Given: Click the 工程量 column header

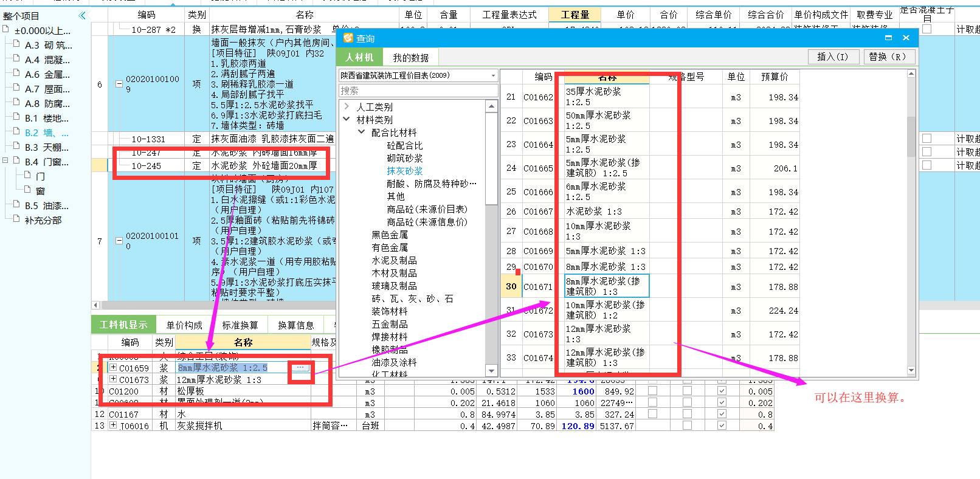Looking at the screenshot, I should click(x=575, y=15).
